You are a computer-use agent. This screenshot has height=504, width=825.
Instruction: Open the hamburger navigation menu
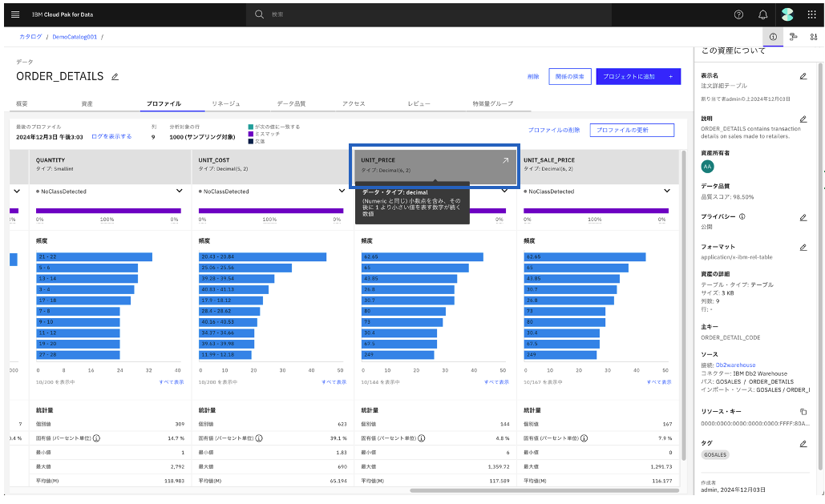pos(15,14)
